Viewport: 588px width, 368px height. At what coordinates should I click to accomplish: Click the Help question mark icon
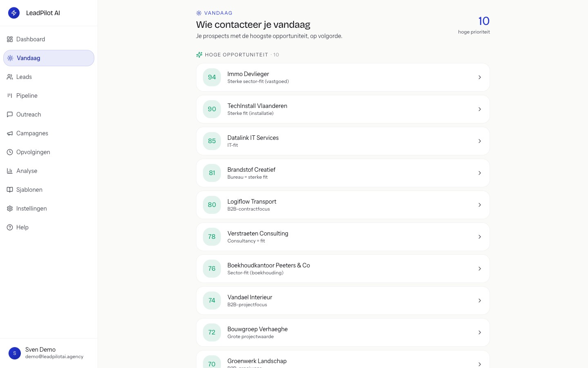coord(10,227)
